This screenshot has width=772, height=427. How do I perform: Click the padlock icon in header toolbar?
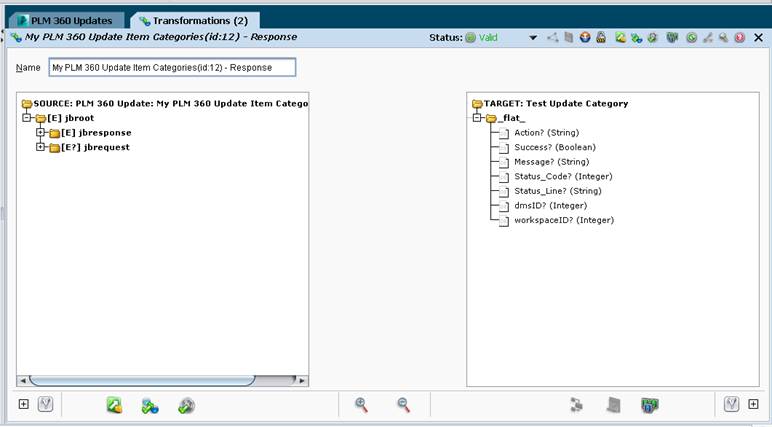[601, 37]
